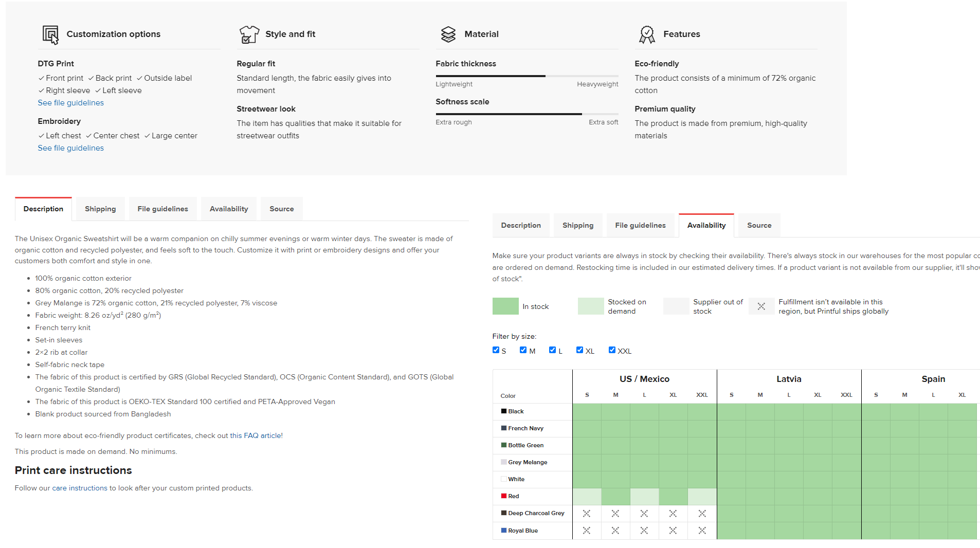The height and width of the screenshot is (548, 980).
Task: Click the Supplier out of stock swatch
Action: 676,306
